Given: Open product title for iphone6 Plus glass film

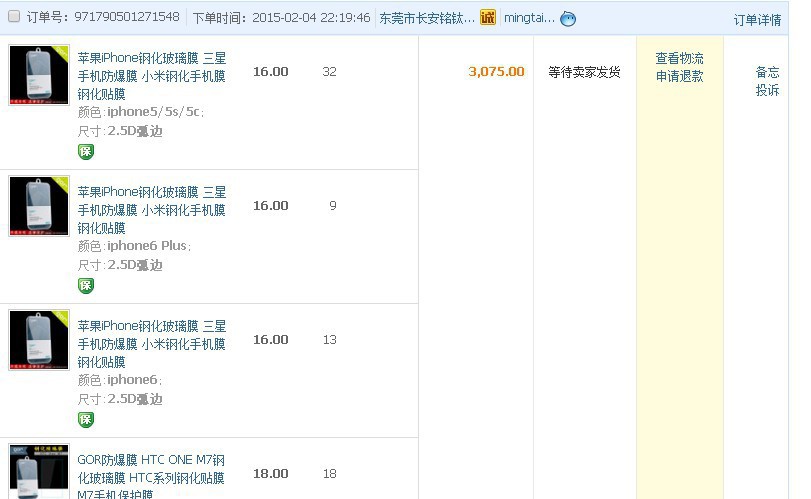Looking at the screenshot, I should [152, 210].
